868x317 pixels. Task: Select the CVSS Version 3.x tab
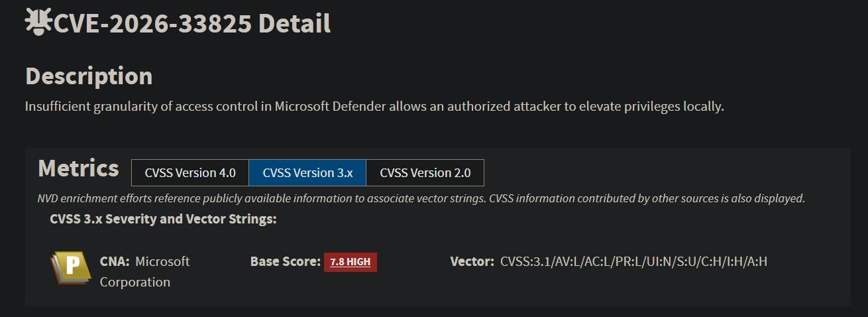tap(307, 173)
